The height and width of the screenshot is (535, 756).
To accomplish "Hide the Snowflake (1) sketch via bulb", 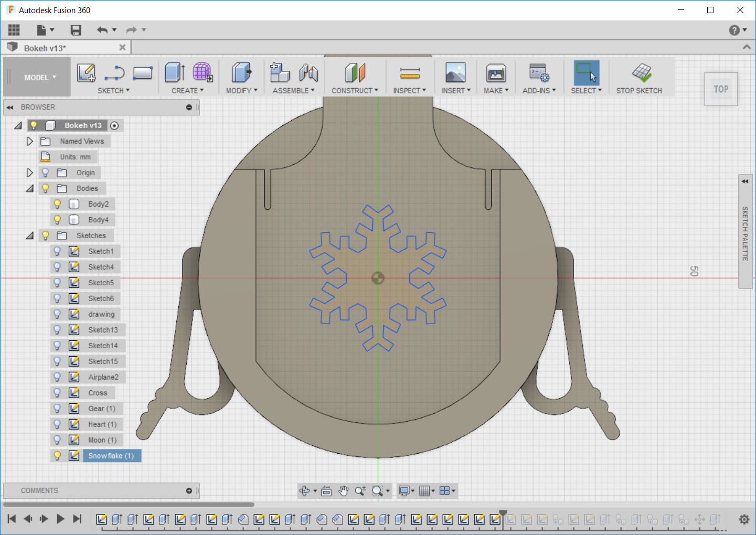I will (58, 456).
